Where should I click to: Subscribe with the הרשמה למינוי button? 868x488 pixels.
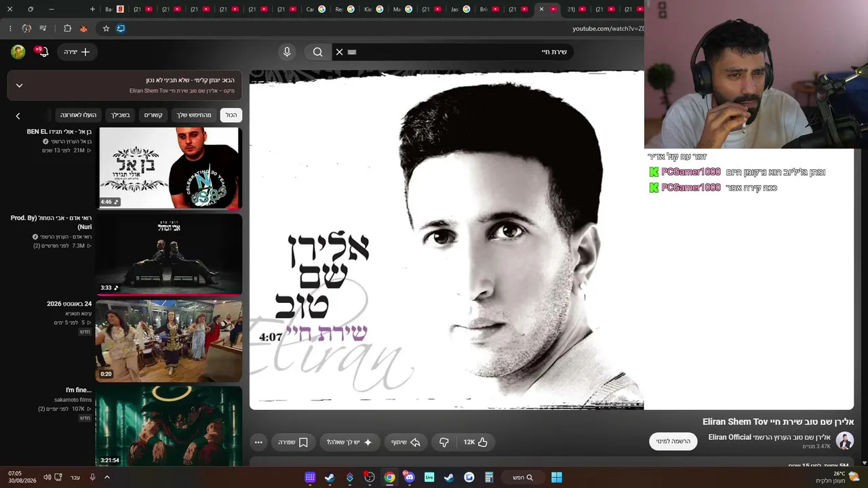click(x=673, y=441)
